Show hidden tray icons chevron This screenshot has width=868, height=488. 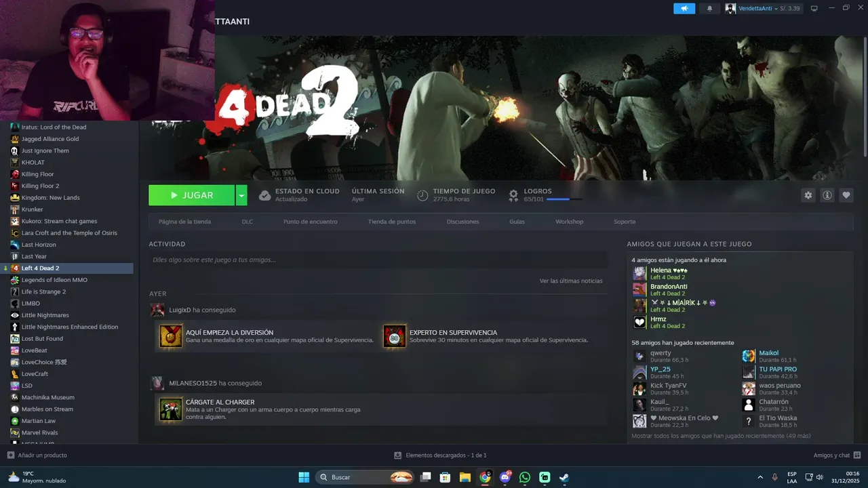759,477
